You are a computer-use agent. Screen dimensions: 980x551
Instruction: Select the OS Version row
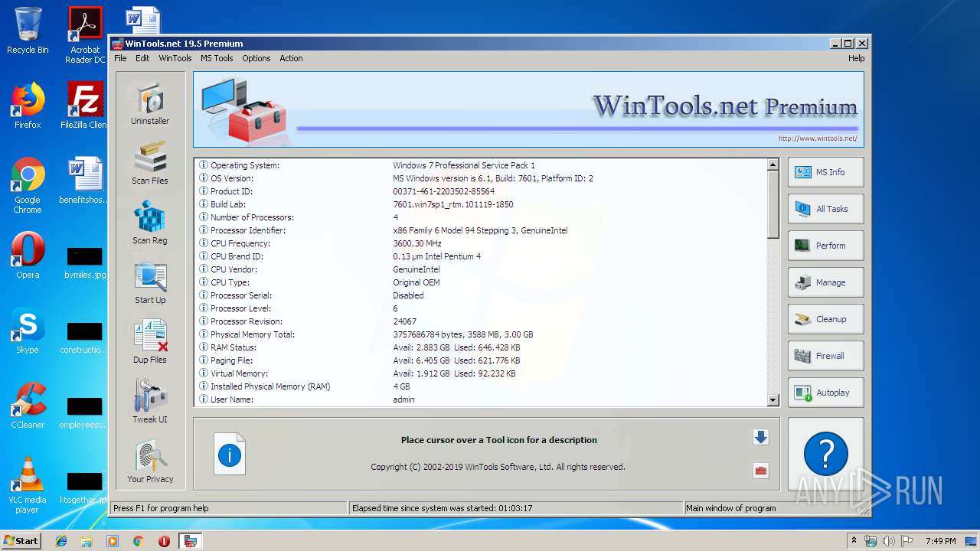coord(482,178)
